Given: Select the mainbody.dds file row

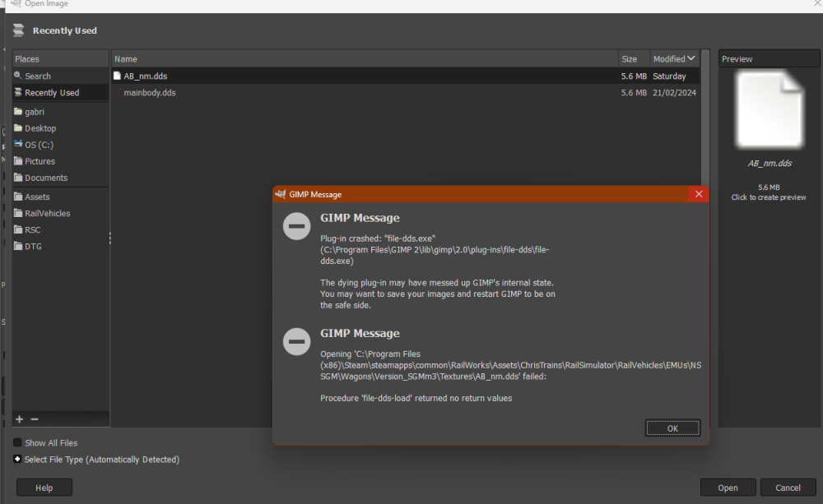Looking at the screenshot, I should pyautogui.click(x=149, y=93).
